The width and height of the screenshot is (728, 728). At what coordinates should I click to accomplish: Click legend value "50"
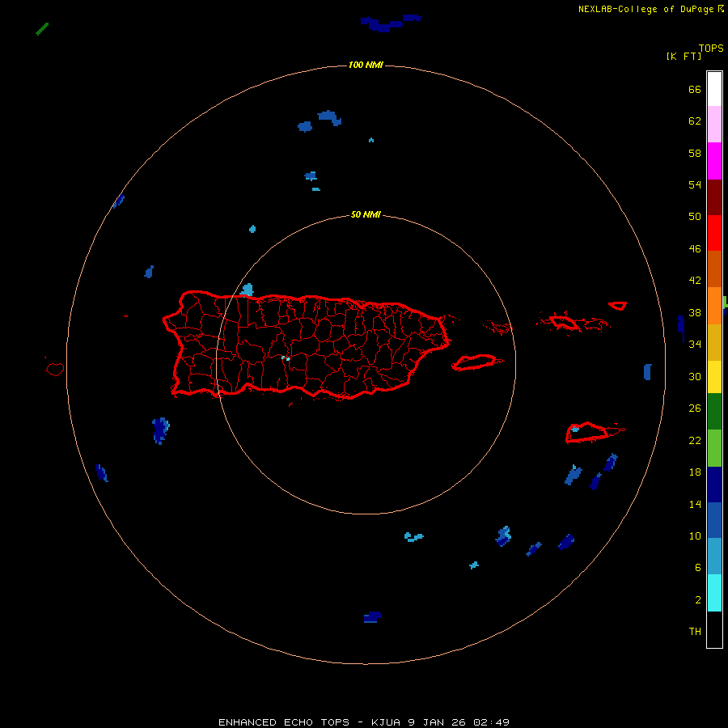695,216
